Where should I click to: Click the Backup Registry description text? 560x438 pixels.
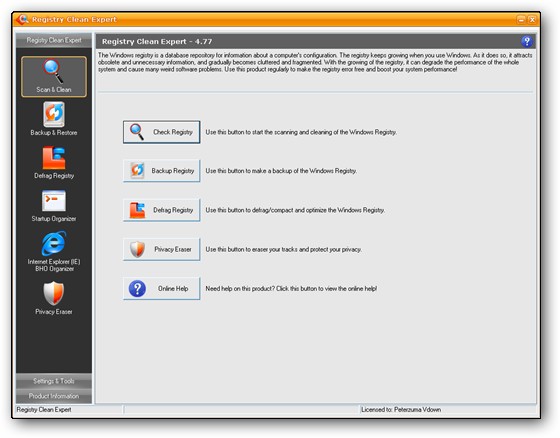(281, 171)
